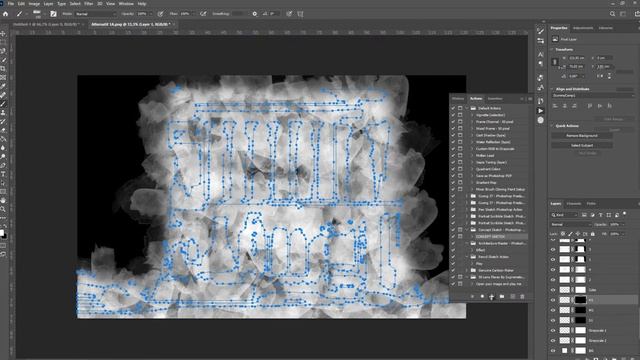The height and width of the screenshot is (360, 640).
Task: Select the Hand tool
Action: click(x=3, y=200)
